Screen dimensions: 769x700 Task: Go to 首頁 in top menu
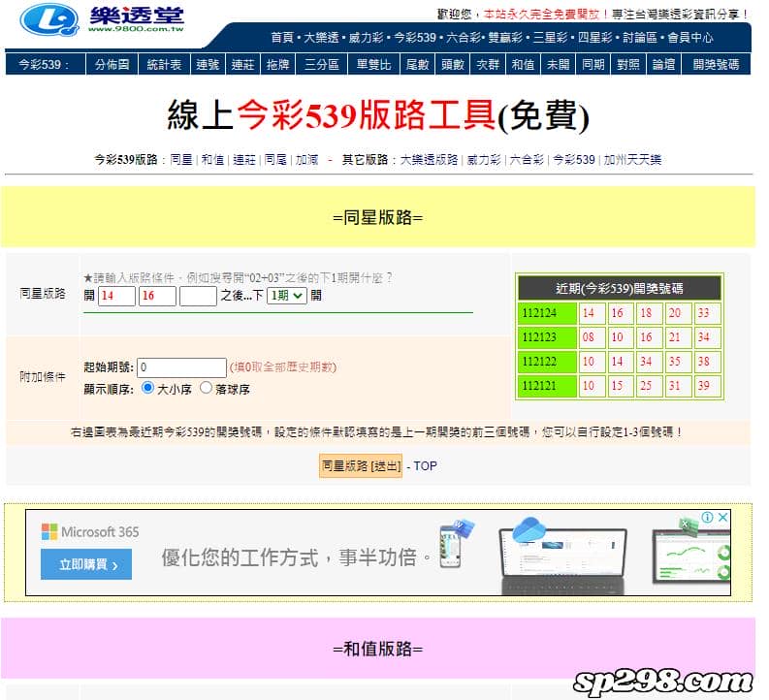tap(282, 37)
